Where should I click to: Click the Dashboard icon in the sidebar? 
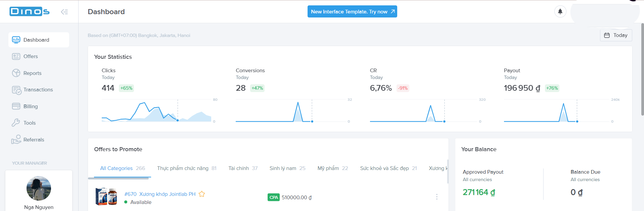16,40
